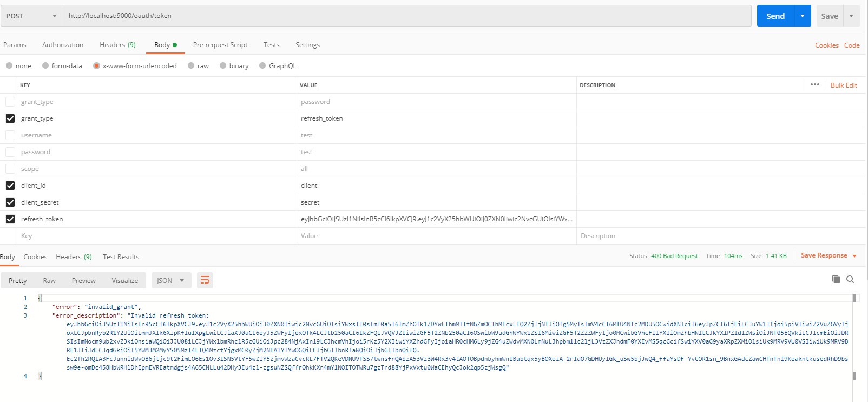Open the Params tab
Viewport: 868px width, 402px height.
[15, 45]
